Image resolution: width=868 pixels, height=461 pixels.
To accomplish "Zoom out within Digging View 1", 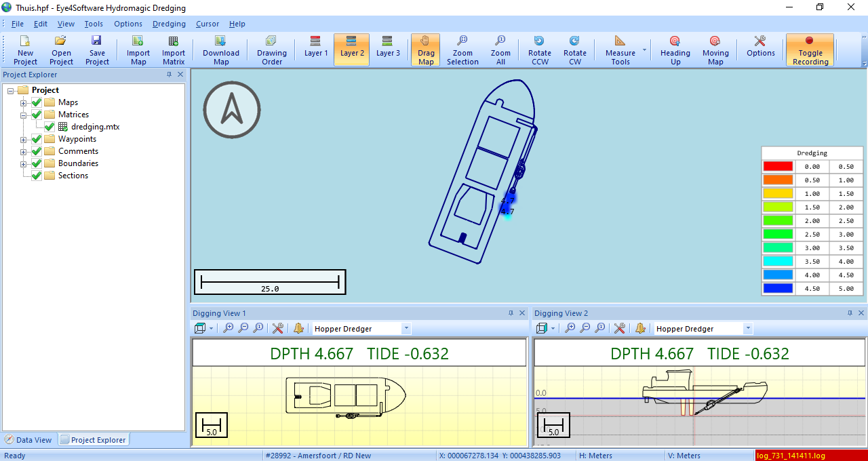I will pos(243,328).
